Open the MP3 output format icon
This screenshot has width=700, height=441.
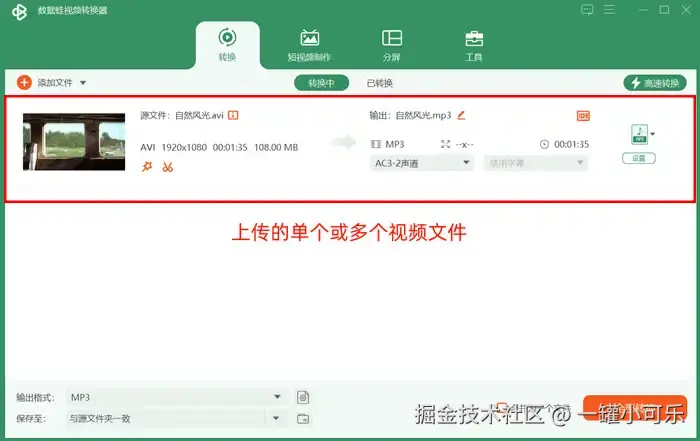[639, 134]
